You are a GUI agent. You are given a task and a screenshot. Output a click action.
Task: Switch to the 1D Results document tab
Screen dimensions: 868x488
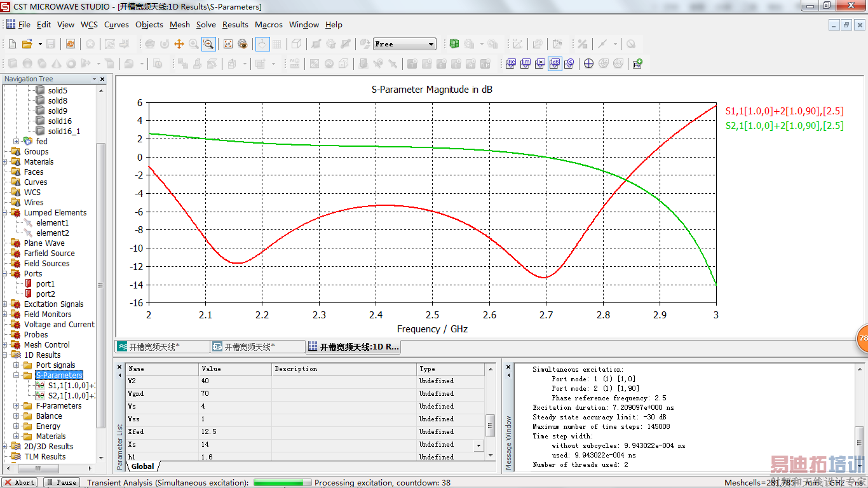tap(353, 347)
